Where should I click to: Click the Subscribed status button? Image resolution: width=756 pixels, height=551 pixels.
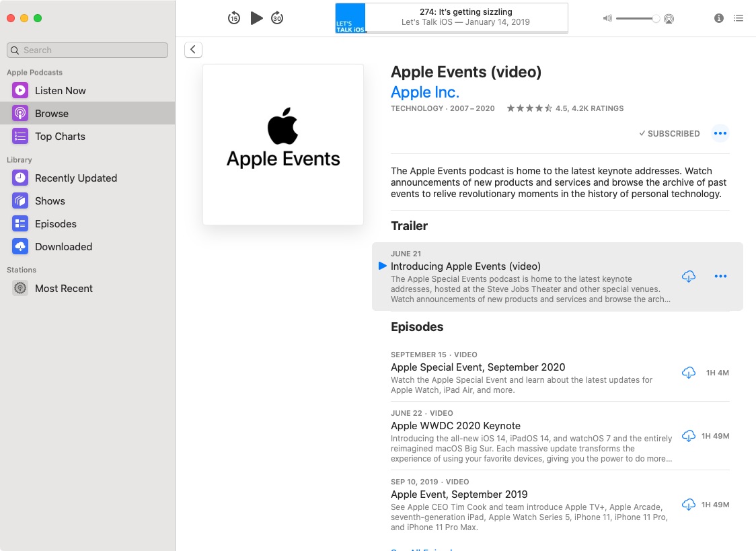[x=669, y=133]
